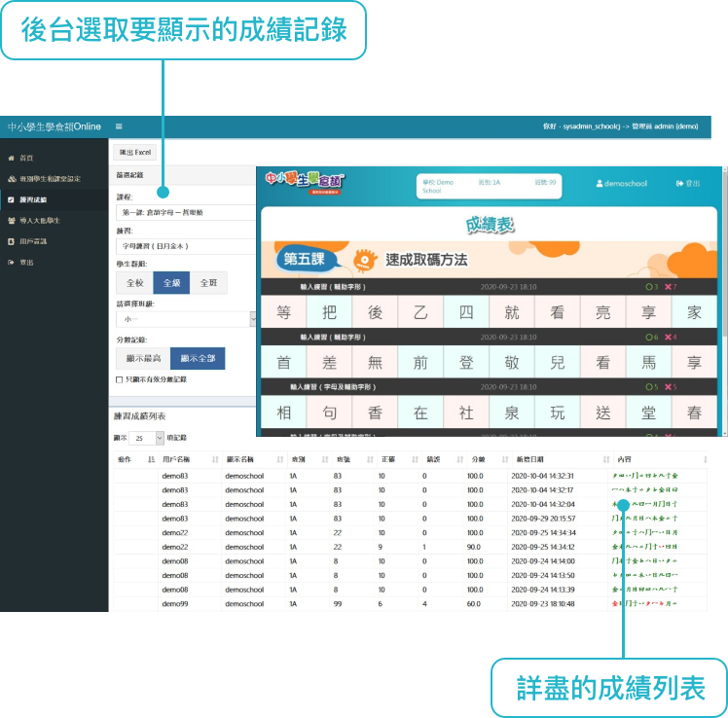Click the 中小學生學倉頡 colorful logo
The height and width of the screenshot is (718, 728).
tap(306, 182)
